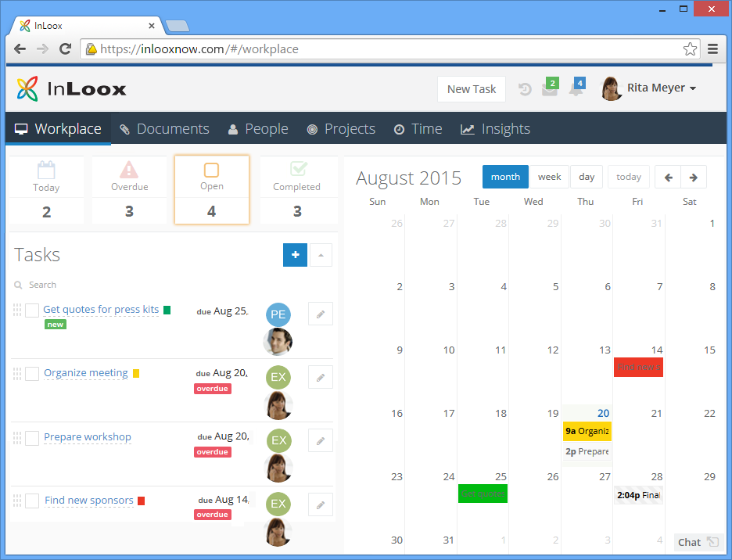Open the Rita Meyer user dropdown
This screenshot has height=560, width=732.
pos(649,88)
